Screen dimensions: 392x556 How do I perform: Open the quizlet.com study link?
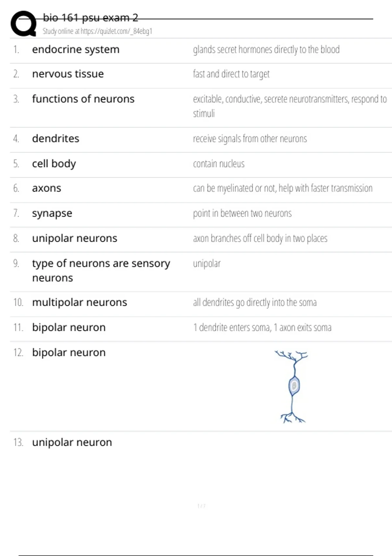[x=116, y=31]
